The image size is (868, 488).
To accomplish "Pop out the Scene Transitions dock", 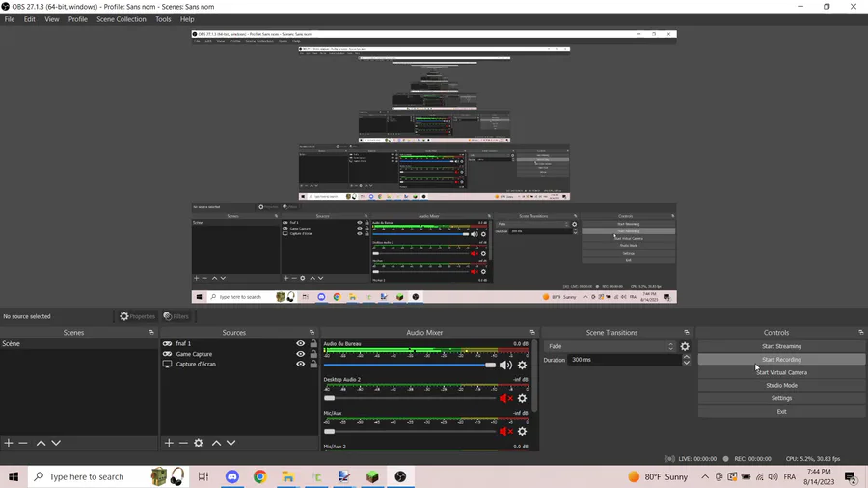I will click(x=687, y=333).
